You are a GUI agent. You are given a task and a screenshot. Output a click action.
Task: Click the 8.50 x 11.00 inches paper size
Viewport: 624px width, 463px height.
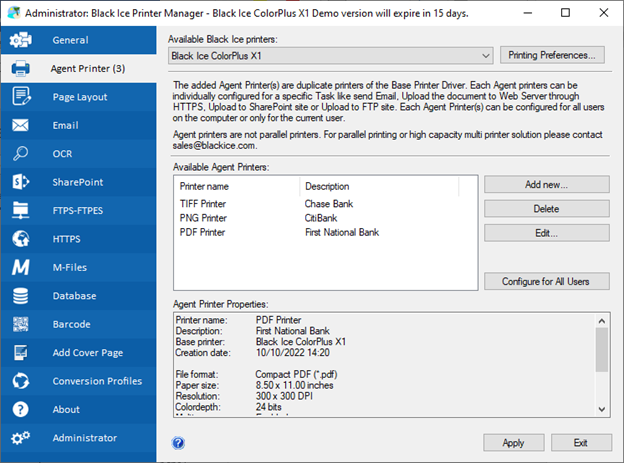click(294, 385)
